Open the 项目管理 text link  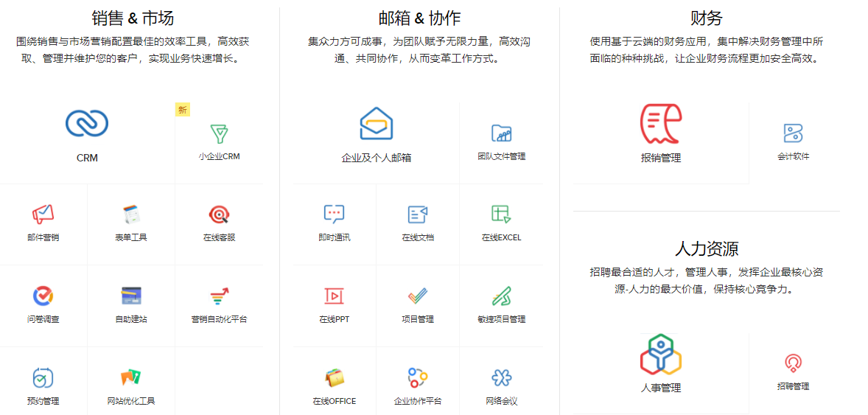coord(418,320)
